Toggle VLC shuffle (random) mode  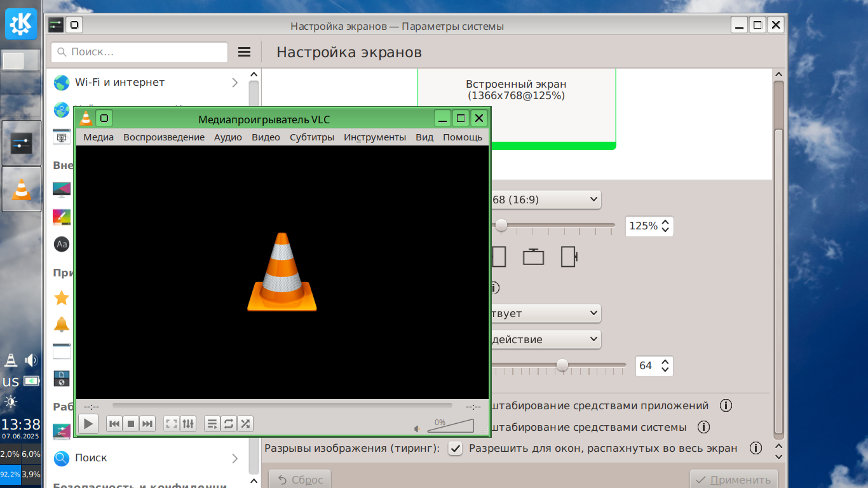point(245,424)
